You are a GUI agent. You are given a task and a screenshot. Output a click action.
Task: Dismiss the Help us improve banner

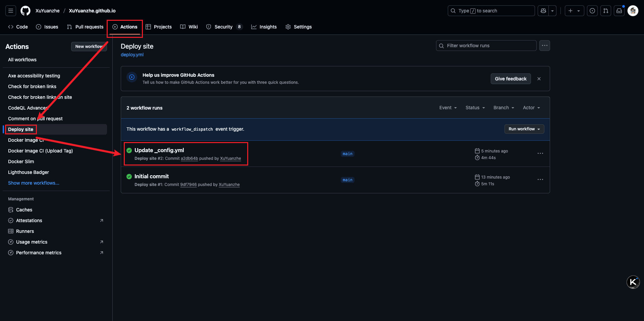(x=539, y=79)
